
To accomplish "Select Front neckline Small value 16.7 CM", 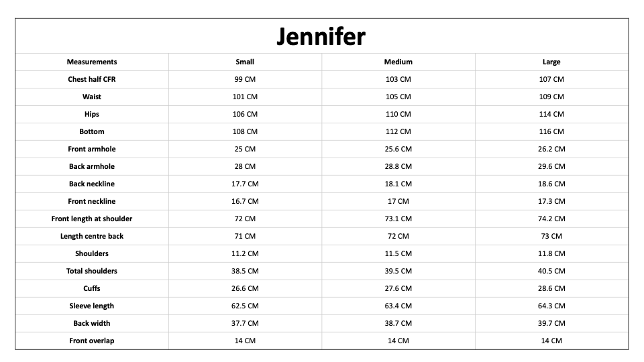I will (245, 202).
